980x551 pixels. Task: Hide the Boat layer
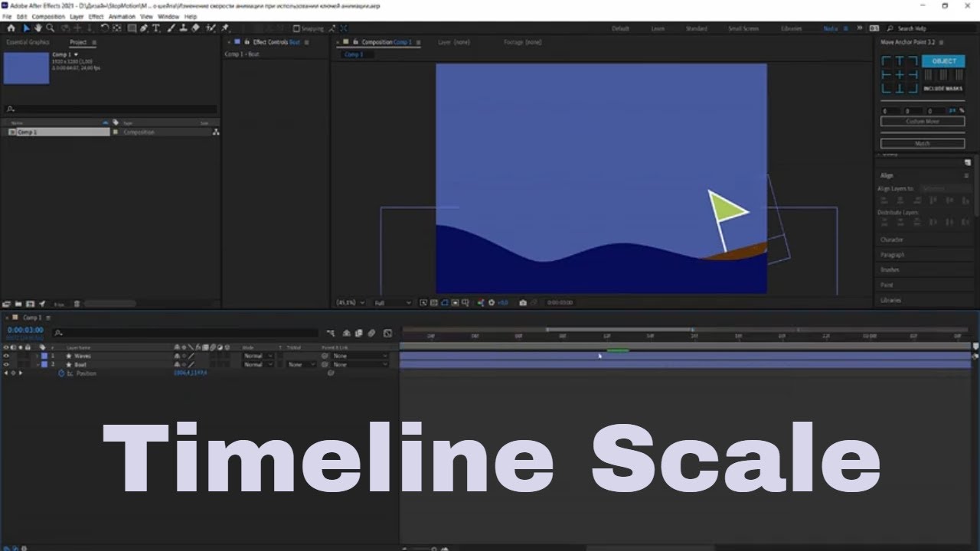coord(6,364)
